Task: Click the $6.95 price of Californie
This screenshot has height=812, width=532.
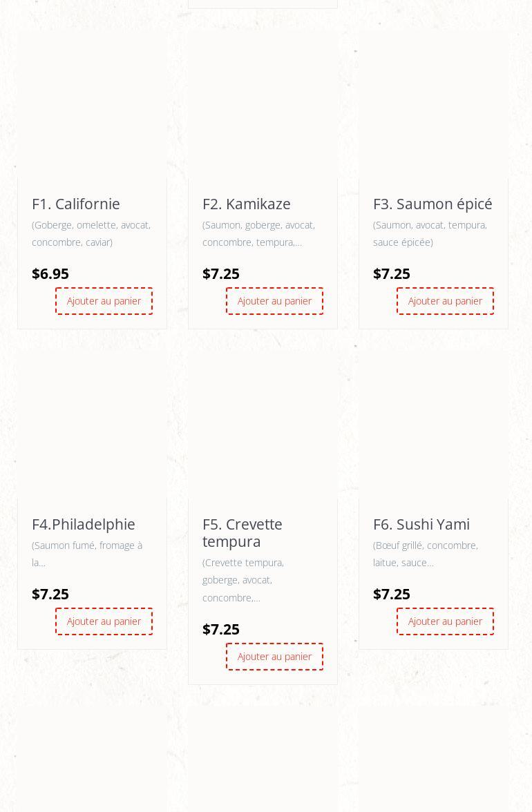Action: coord(50,273)
